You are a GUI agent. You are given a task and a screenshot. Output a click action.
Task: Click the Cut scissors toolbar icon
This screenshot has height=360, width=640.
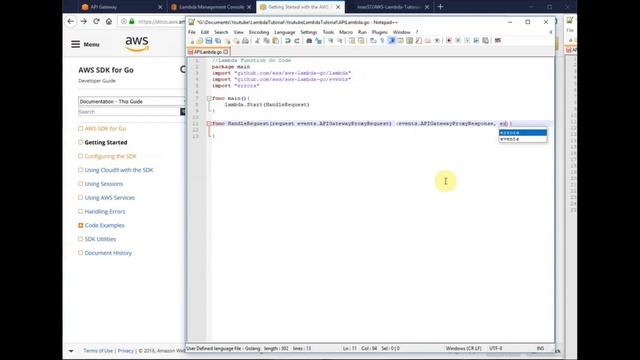[257, 41]
